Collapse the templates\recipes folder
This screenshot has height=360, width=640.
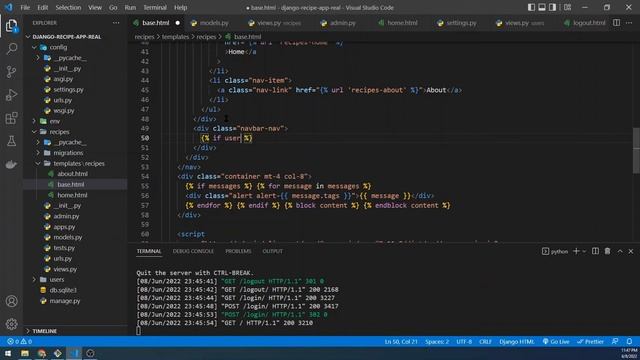coord(79,163)
